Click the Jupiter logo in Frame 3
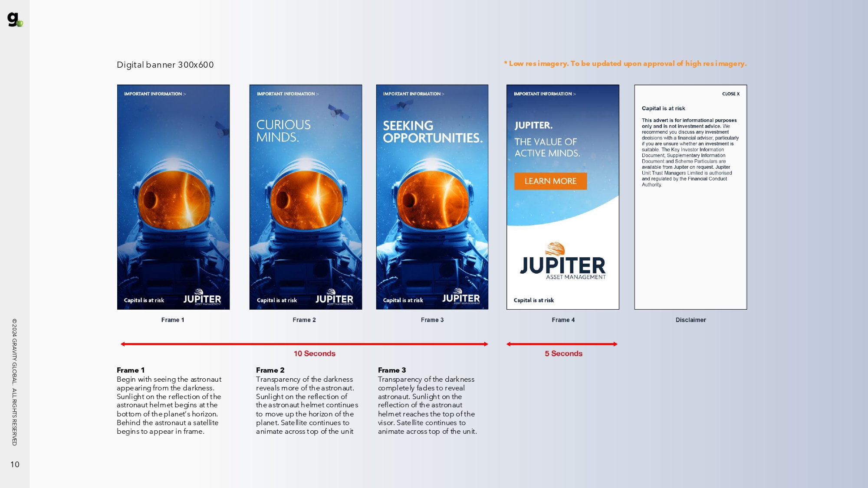The height and width of the screenshot is (488, 868). point(461,297)
